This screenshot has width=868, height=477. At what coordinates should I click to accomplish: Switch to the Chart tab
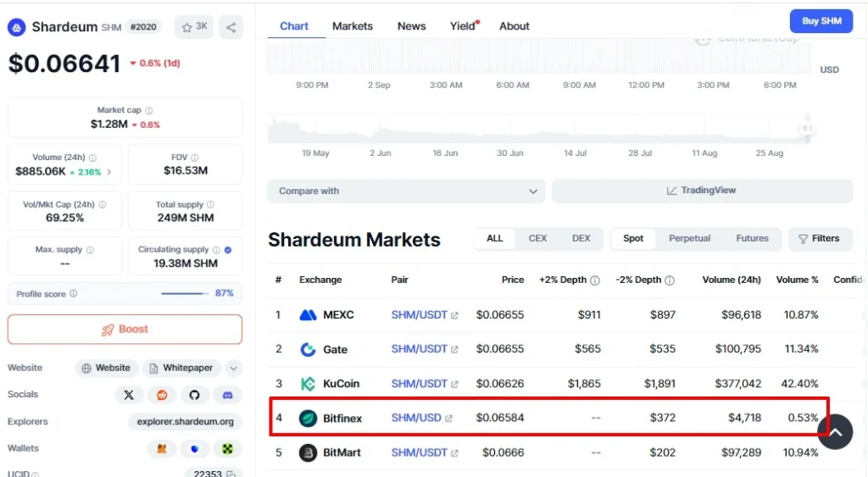tap(294, 26)
